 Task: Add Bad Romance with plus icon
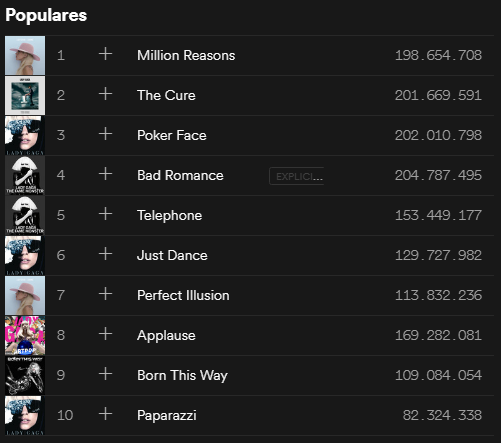[105, 174]
